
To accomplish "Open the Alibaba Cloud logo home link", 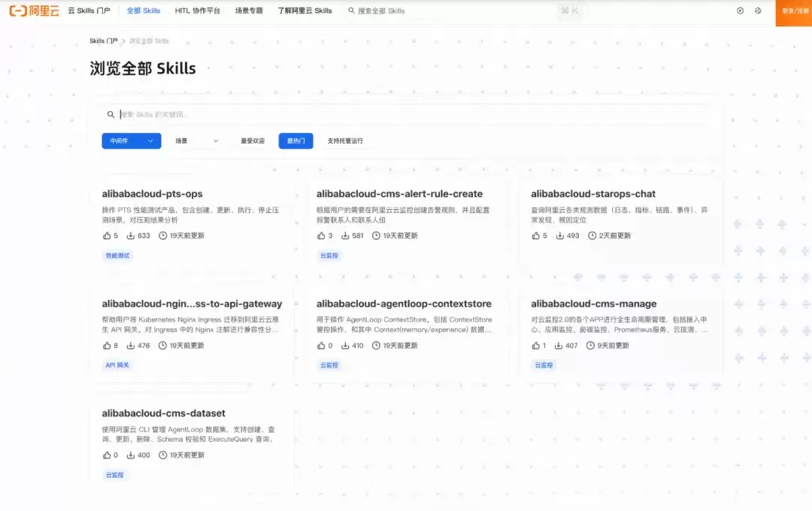I will (34, 11).
